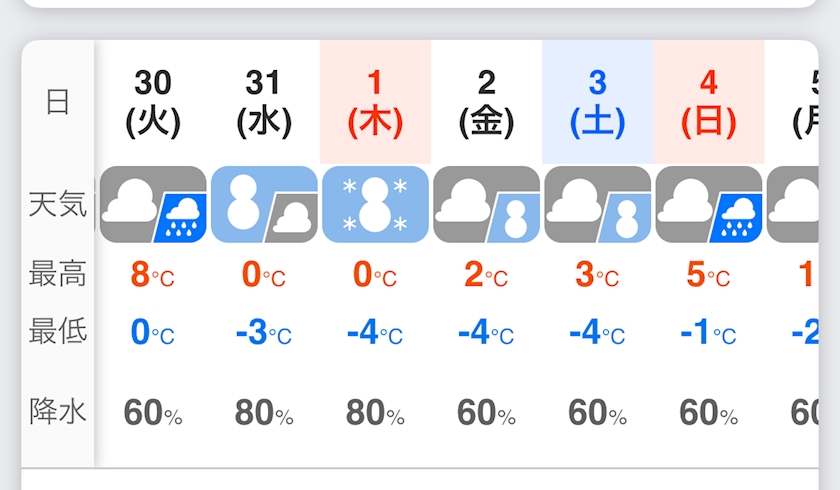Click the partially visible Monday 5 weather icon
Viewport: 840px width, 490px height.
click(x=793, y=204)
